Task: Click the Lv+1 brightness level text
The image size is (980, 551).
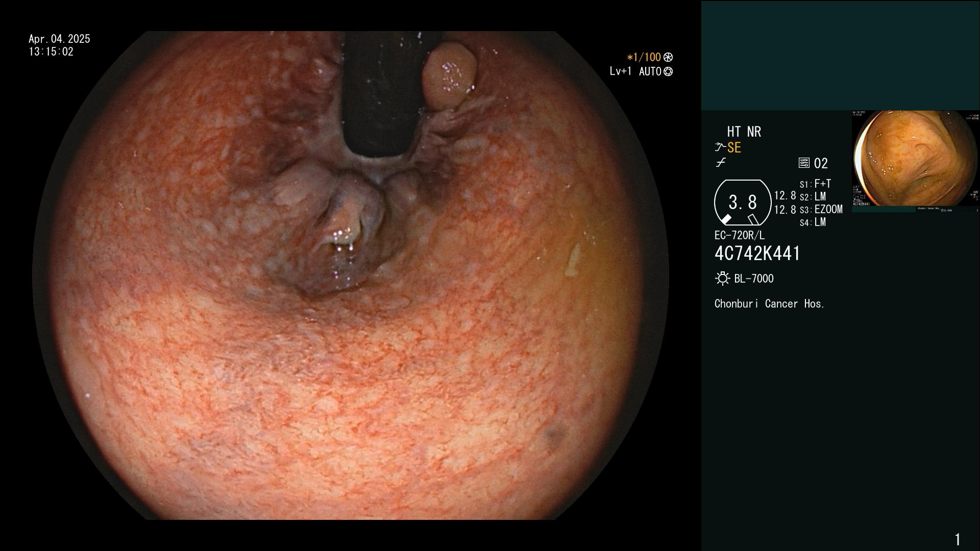Action: 620,71
